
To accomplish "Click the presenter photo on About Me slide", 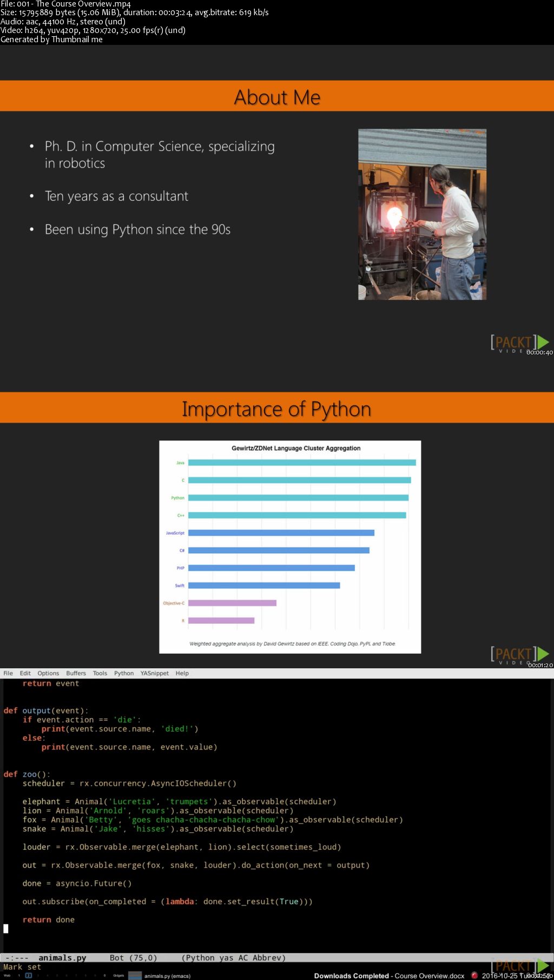I will click(x=422, y=214).
